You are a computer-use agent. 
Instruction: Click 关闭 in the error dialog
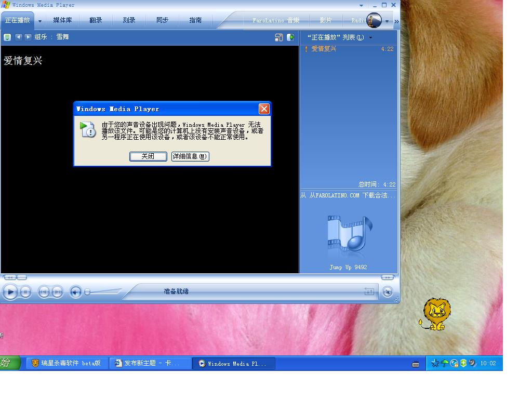pyautogui.click(x=148, y=156)
